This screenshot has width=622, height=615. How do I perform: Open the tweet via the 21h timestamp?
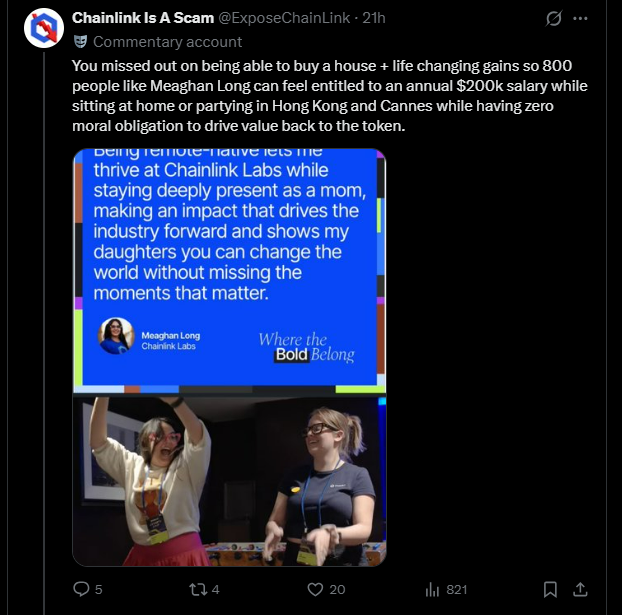click(374, 18)
